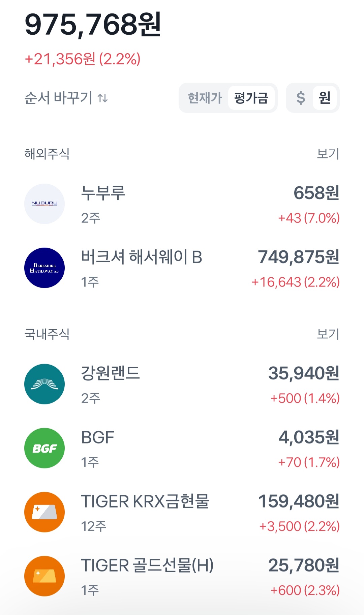Viewport: 364px width, 615px height.
Task: Select the 누부루 stock name
Action: click(103, 193)
